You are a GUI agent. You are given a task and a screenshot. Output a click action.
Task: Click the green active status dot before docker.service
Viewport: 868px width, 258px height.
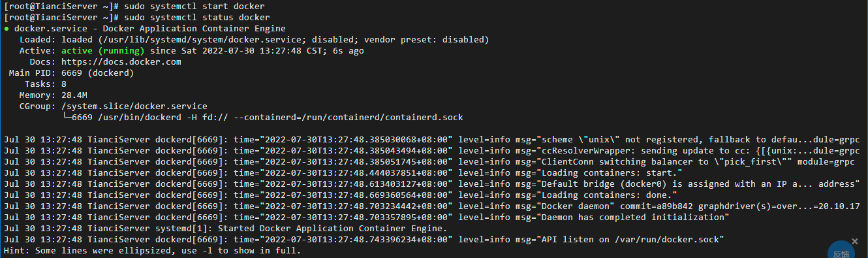(7, 29)
